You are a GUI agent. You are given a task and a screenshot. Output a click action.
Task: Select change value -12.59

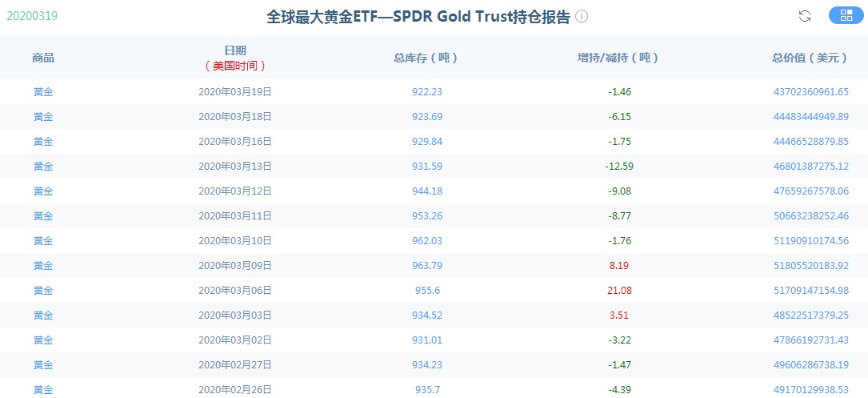tap(619, 167)
